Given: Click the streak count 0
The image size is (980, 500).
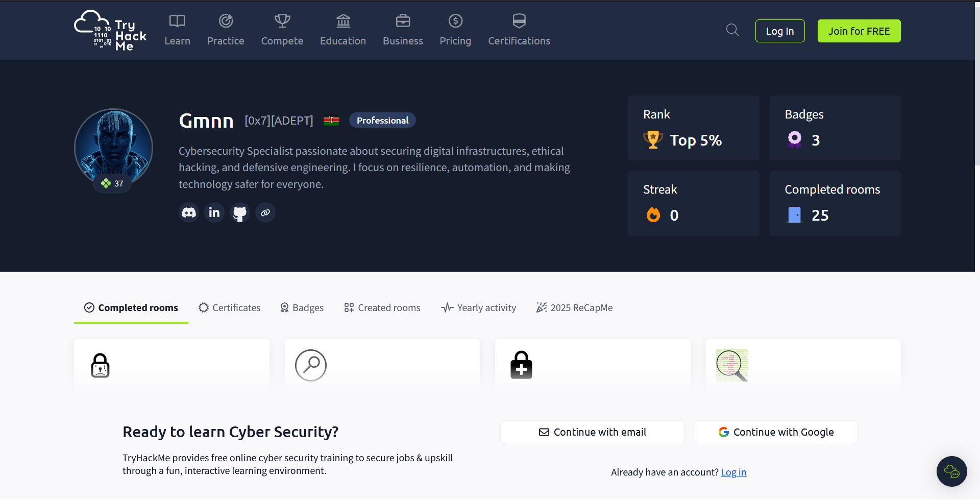Looking at the screenshot, I should [674, 215].
